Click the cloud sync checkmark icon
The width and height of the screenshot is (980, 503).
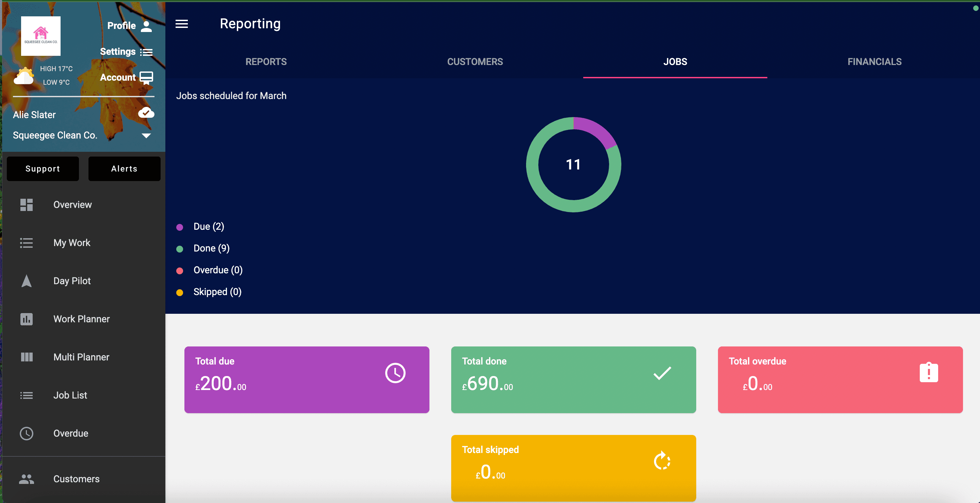(x=146, y=113)
